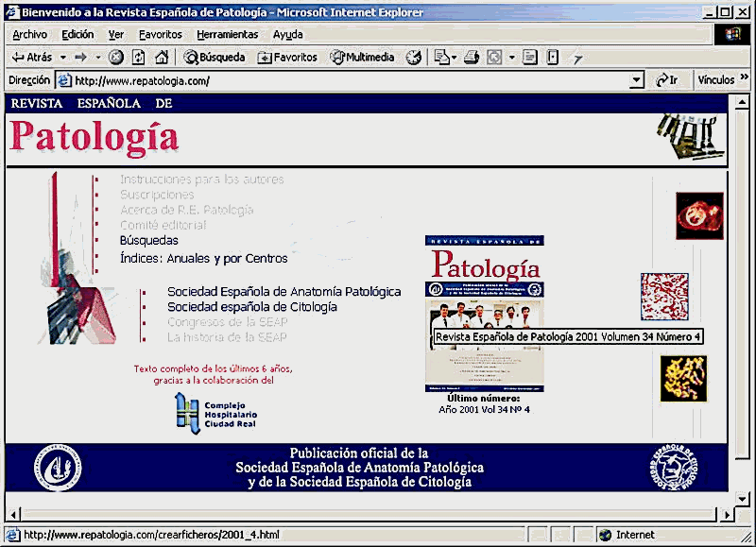Open the Búsqueda search pane

pos(215,58)
